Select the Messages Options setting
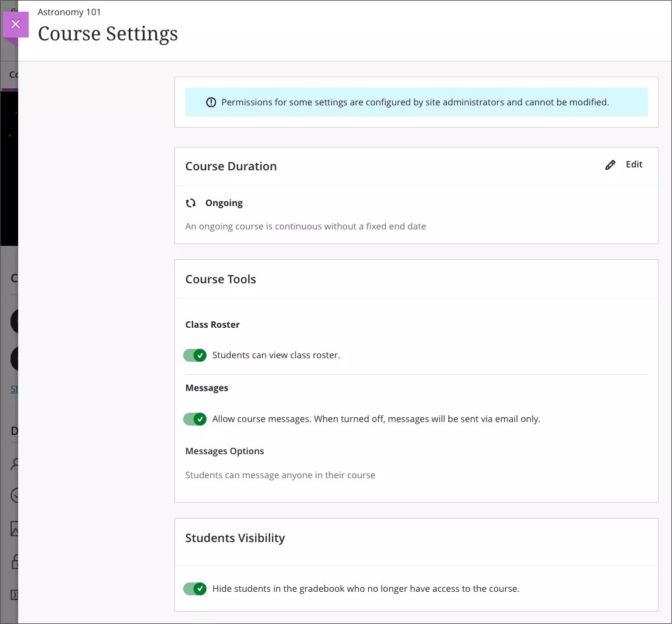The height and width of the screenshot is (624, 672). tap(224, 451)
